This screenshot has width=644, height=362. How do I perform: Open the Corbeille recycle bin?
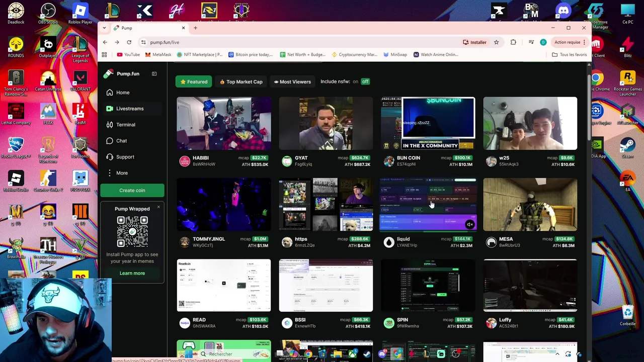628,315
